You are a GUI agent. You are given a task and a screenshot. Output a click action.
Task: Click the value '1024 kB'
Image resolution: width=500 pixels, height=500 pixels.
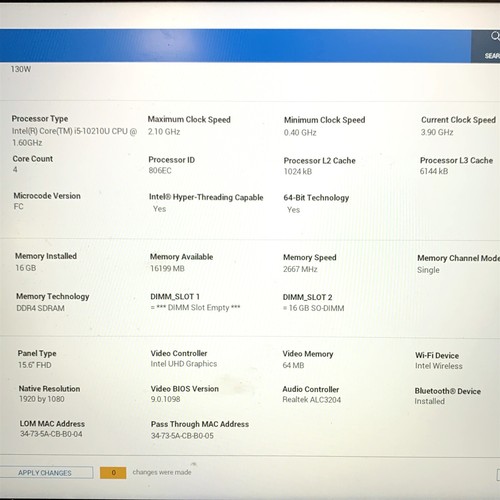(x=298, y=172)
